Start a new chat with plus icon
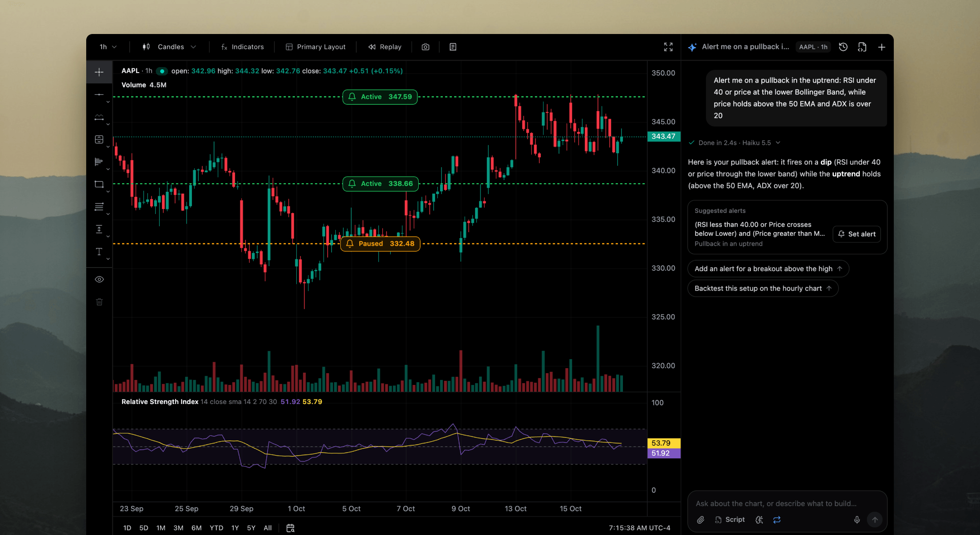The width and height of the screenshot is (980, 535). click(x=882, y=47)
